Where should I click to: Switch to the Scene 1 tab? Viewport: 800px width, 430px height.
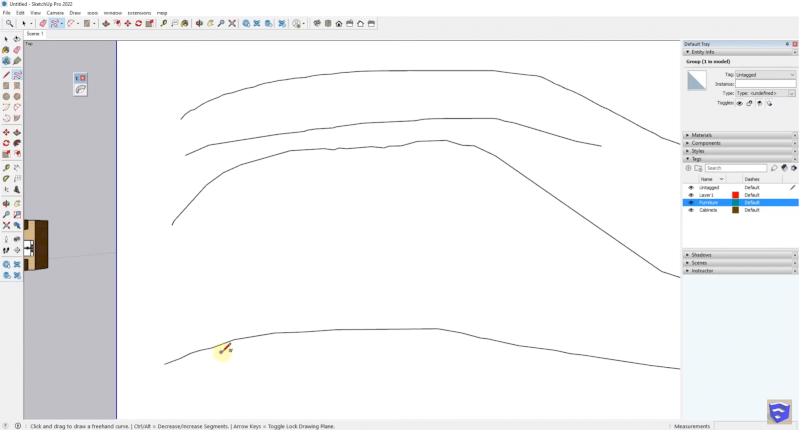coord(35,34)
